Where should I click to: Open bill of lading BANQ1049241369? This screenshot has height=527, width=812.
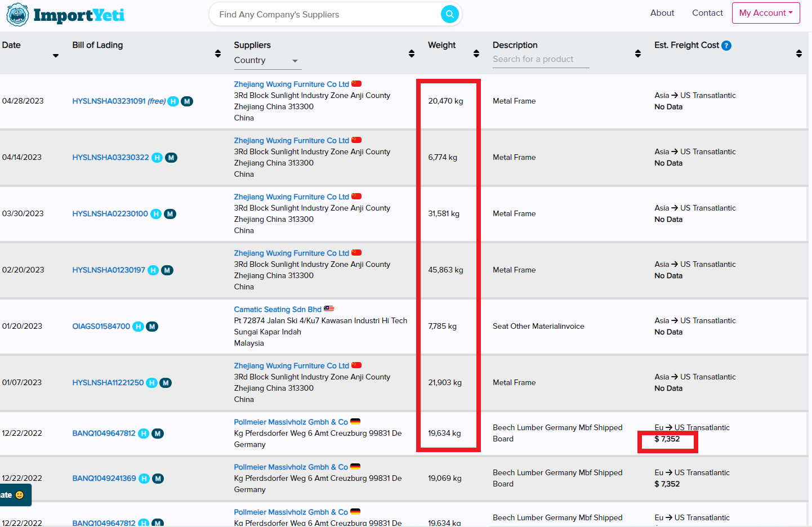tap(104, 479)
